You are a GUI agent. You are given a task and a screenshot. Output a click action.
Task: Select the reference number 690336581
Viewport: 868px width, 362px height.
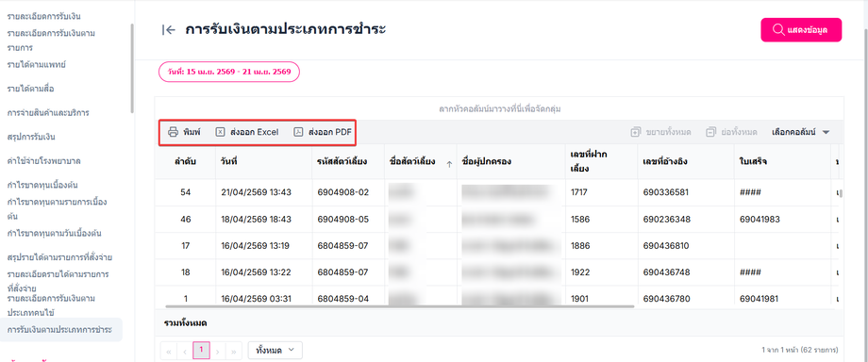(666, 192)
